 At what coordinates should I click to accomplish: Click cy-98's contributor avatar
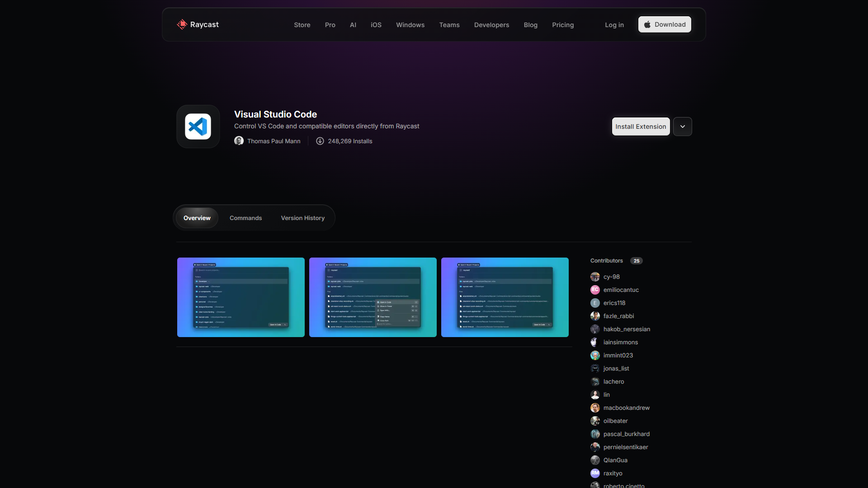595,277
